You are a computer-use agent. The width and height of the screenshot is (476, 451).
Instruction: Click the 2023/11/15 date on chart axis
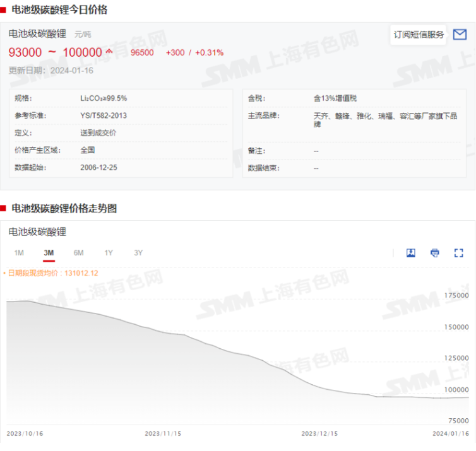(162, 434)
